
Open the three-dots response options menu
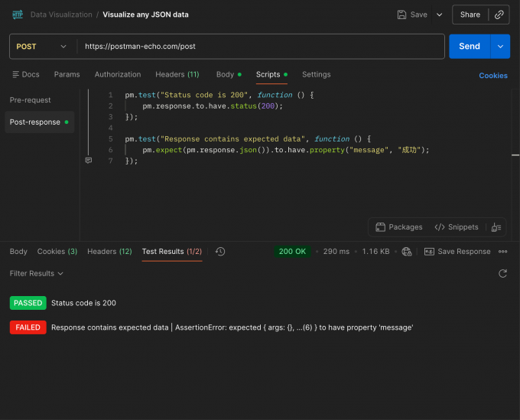point(502,252)
